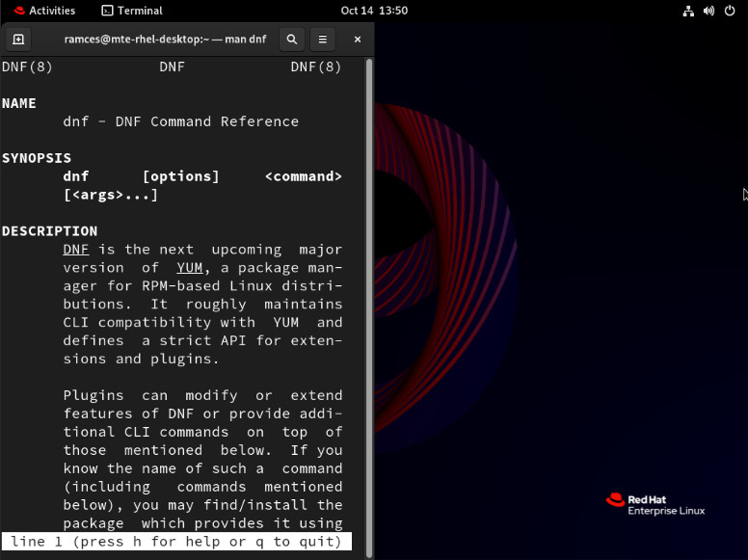
Task: Open the Activities overview
Action: [45, 11]
